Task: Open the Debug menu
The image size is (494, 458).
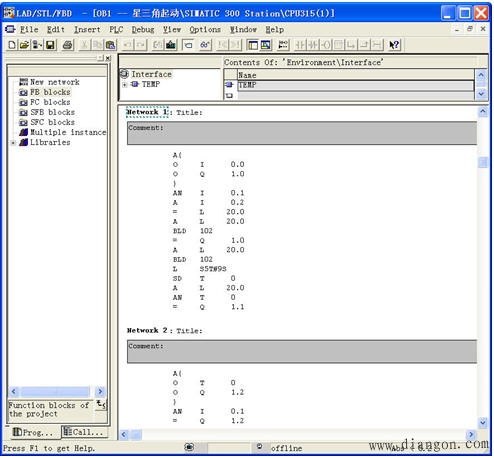Action: tap(143, 30)
